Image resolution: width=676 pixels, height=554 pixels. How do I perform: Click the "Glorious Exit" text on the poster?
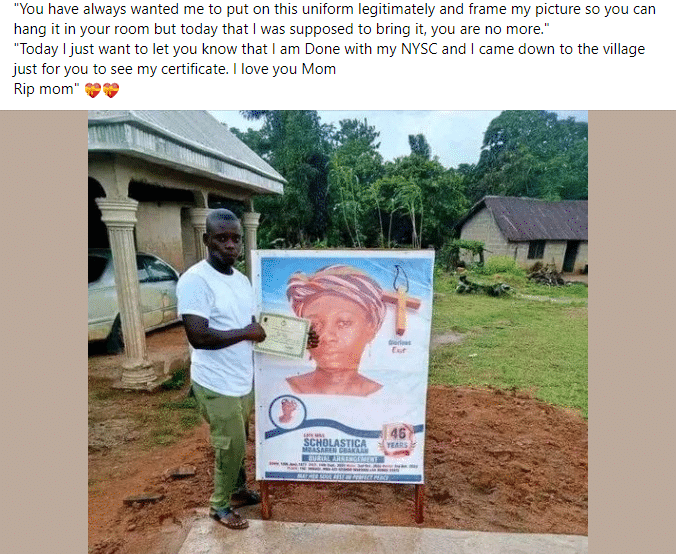point(399,346)
